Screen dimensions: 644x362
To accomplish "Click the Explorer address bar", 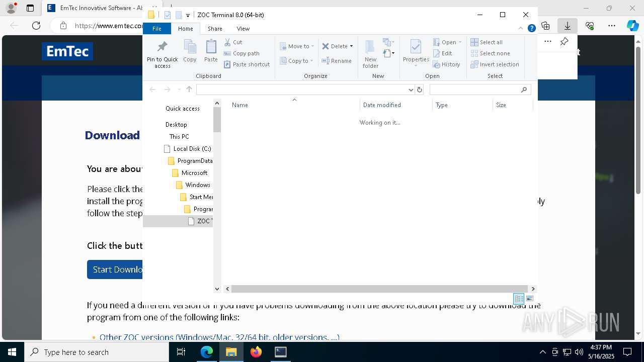I will click(302, 89).
